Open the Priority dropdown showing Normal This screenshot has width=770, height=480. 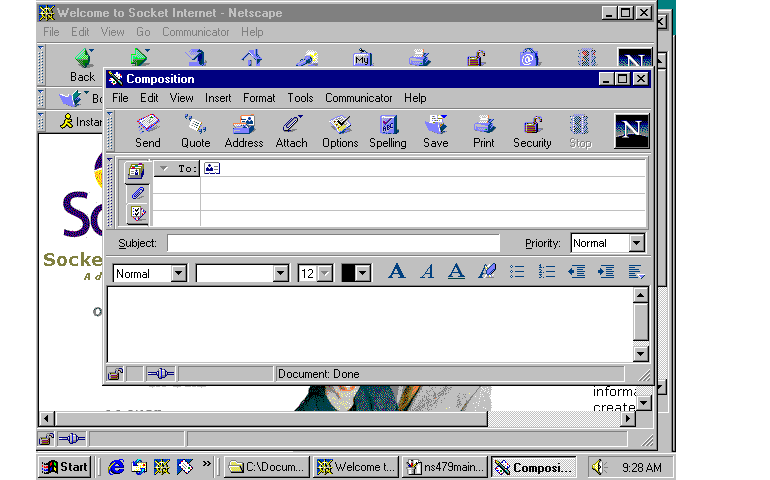coord(636,243)
